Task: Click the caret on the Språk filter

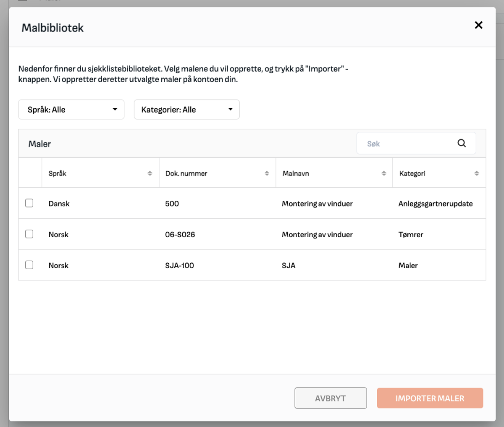Action: pyautogui.click(x=114, y=110)
